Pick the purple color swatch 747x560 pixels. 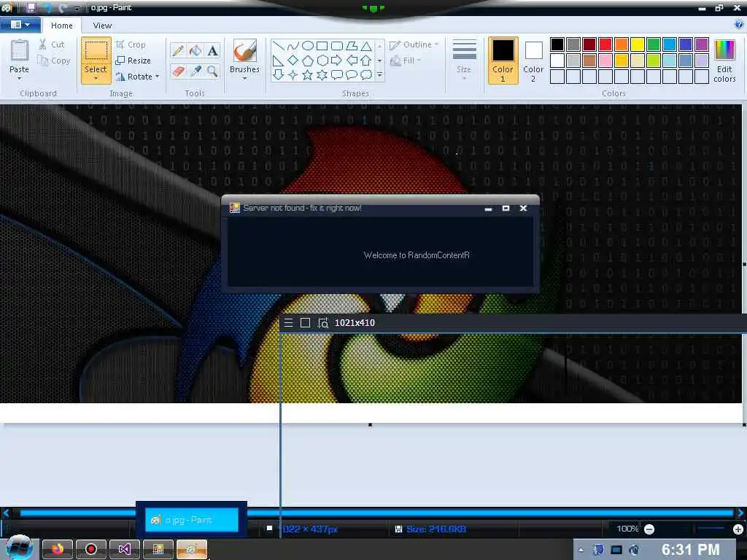pyautogui.click(x=702, y=44)
